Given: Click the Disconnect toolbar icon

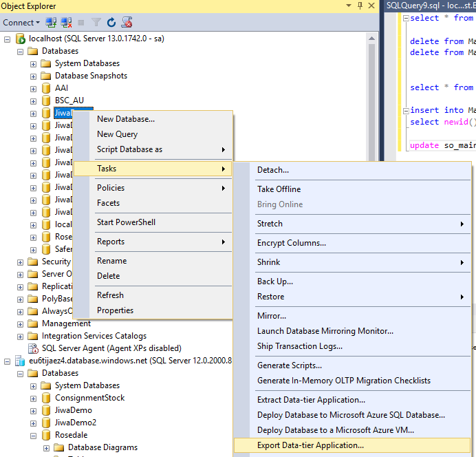Looking at the screenshot, I should click(66, 22).
